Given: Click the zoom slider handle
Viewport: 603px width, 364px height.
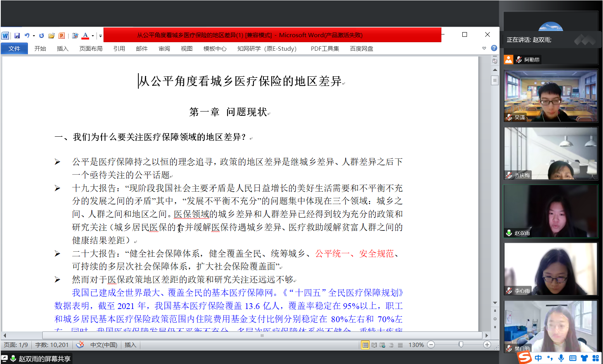Looking at the screenshot, I should click(461, 345).
